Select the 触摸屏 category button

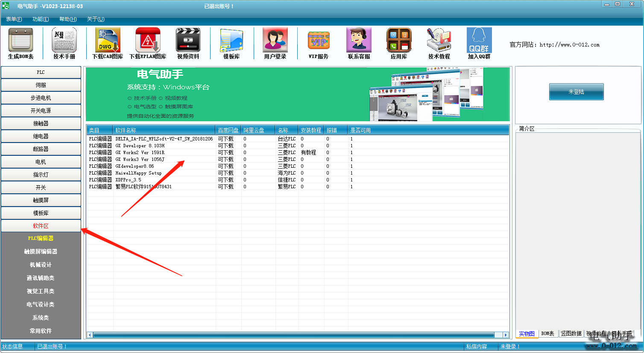(x=41, y=200)
